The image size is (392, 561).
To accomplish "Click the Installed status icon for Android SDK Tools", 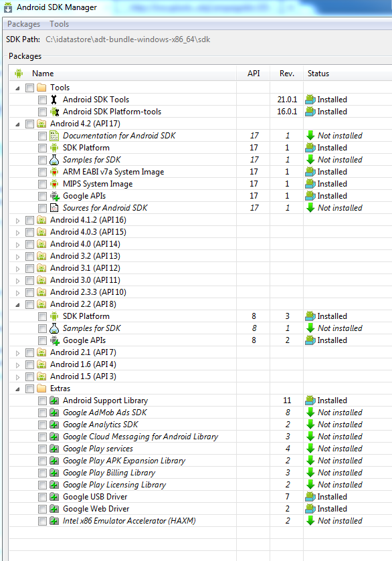I will pos(310,100).
